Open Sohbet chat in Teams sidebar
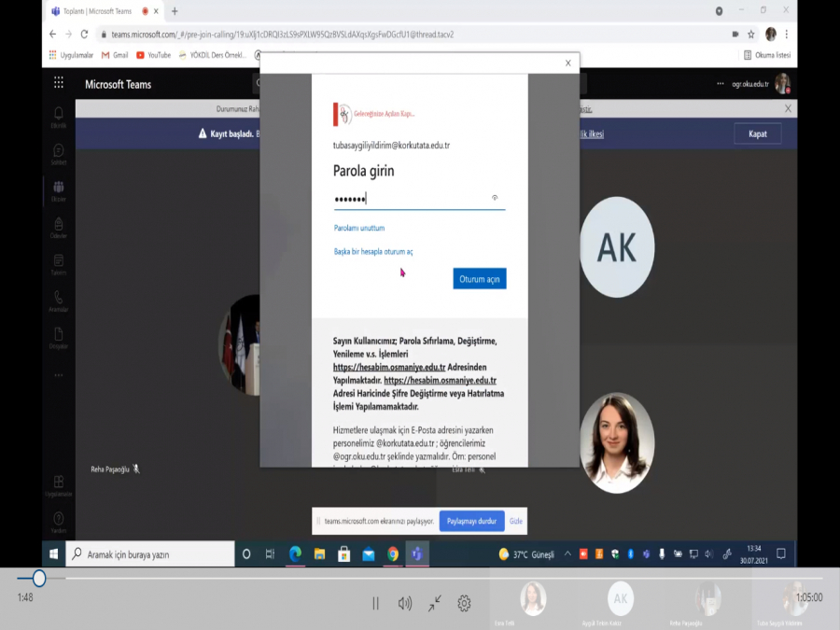Screen dimensions: 840x630 (x=59, y=154)
